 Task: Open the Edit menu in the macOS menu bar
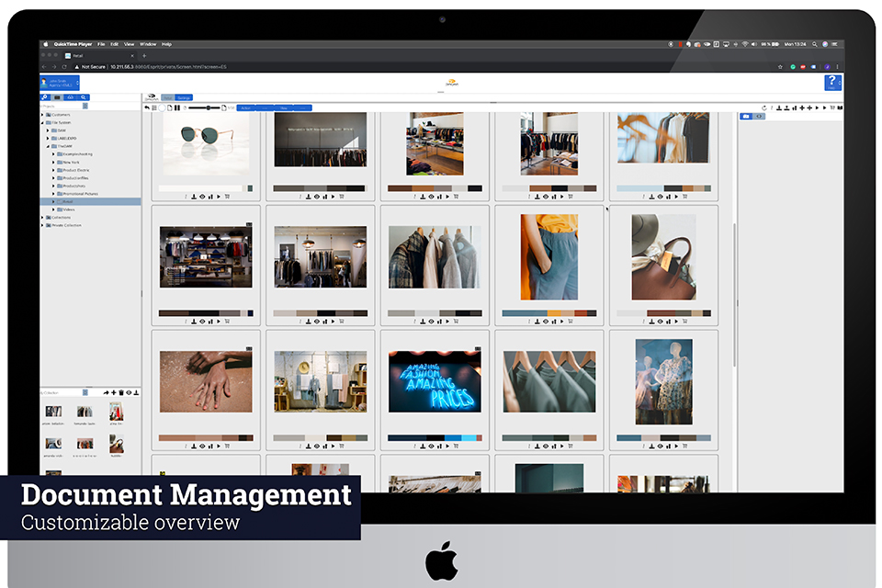[114, 44]
